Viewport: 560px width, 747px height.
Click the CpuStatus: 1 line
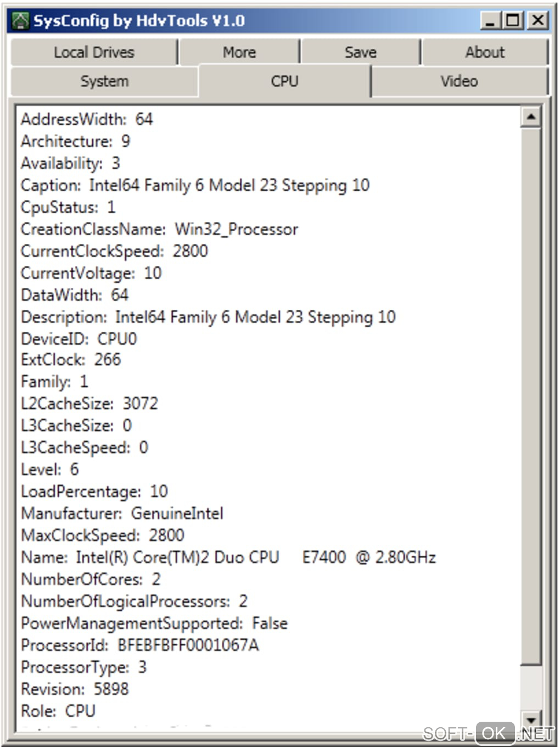coord(68,207)
